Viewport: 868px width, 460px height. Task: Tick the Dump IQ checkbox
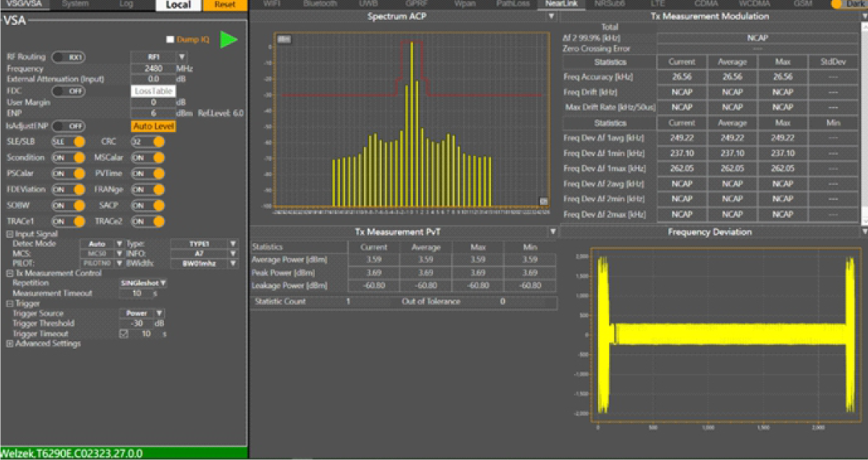(x=170, y=39)
